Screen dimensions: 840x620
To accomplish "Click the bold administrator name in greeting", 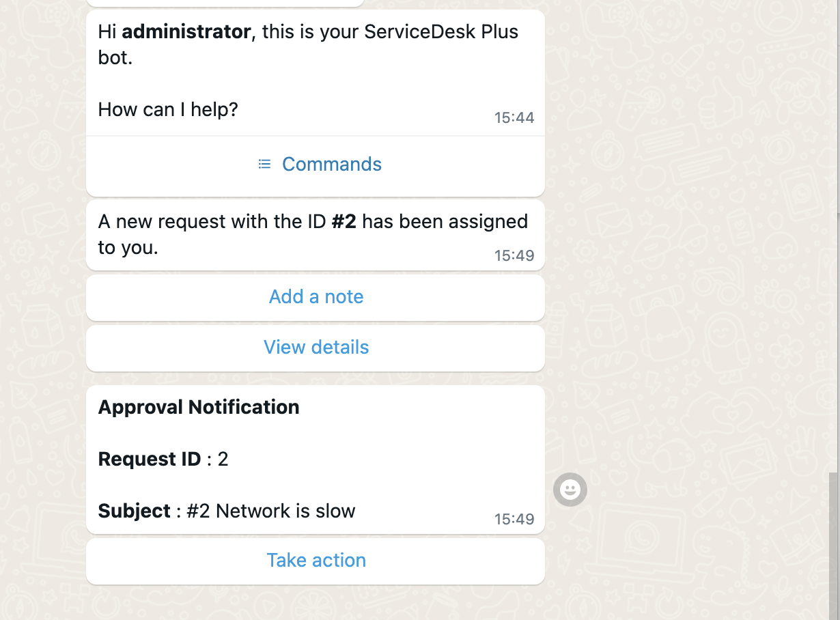I will pyautogui.click(x=186, y=31).
